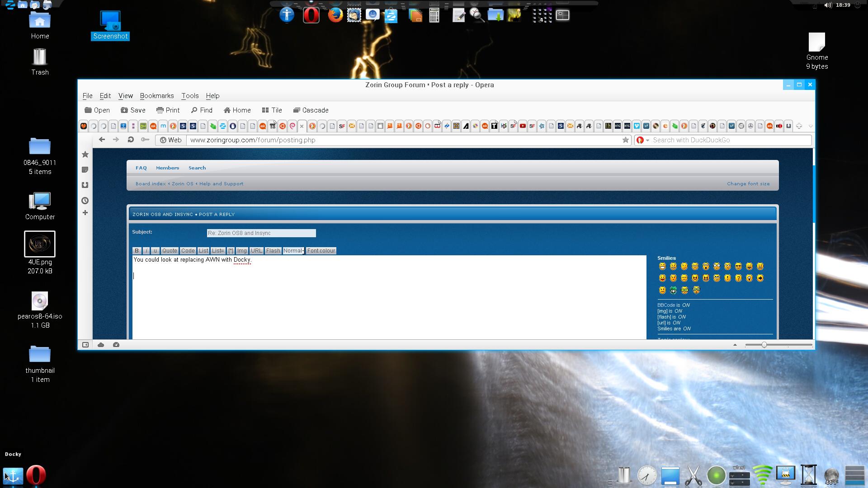Image resolution: width=868 pixels, height=488 pixels.
Task: Launch Firefox from the top dock
Action: [x=335, y=15]
